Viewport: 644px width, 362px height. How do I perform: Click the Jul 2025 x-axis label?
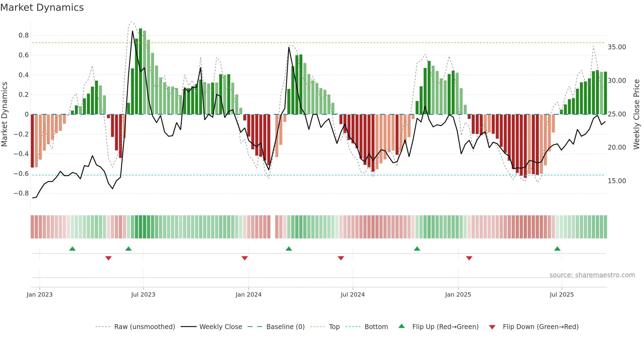coord(562,294)
